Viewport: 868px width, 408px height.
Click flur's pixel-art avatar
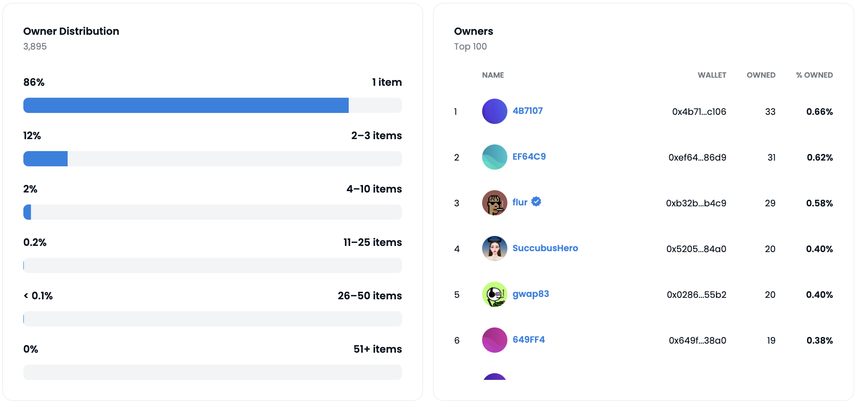pos(495,203)
